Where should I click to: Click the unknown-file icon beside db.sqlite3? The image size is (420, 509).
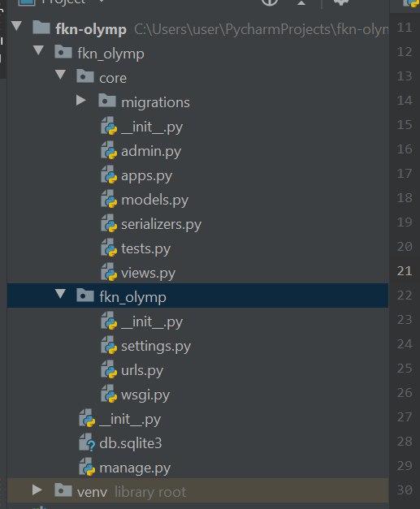pyautogui.click(x=87, y=442)
